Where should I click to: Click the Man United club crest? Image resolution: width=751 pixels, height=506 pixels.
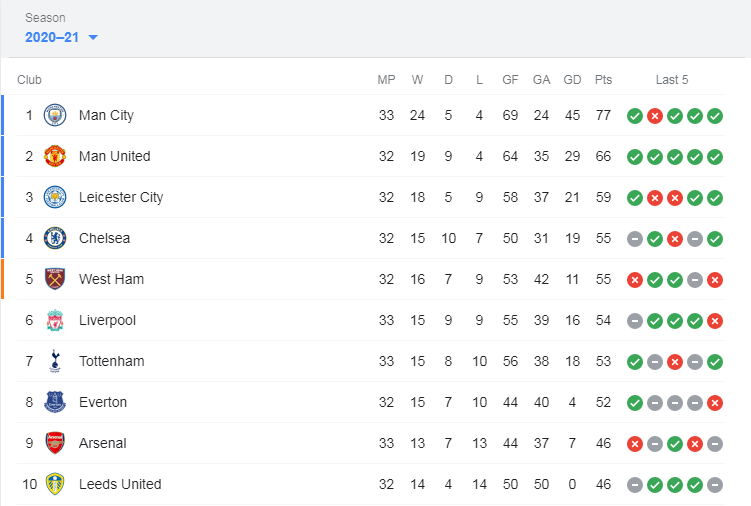point(55,156)
